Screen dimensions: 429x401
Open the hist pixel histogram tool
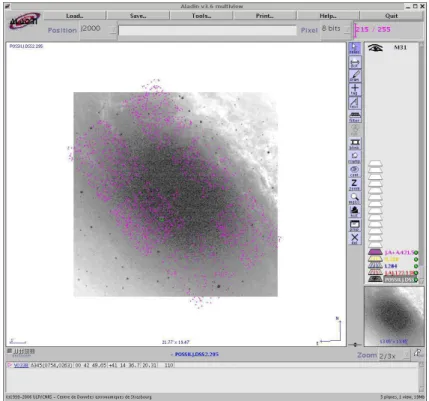[x=354, y=211]
